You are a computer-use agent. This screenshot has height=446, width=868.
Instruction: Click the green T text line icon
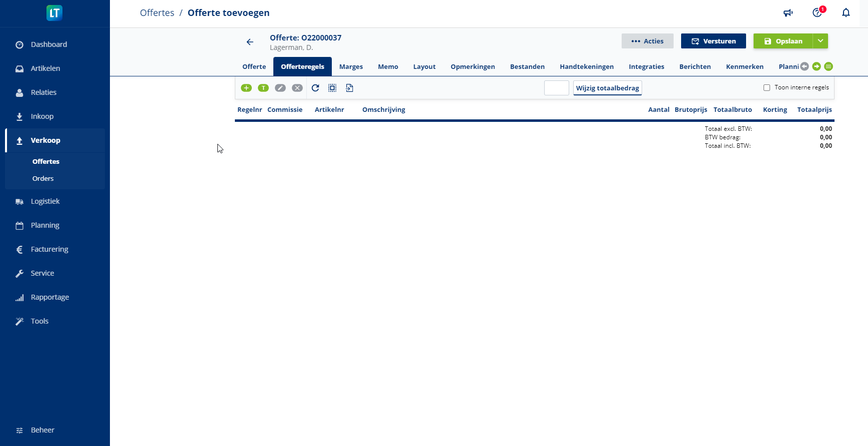(x=263, y=88)
